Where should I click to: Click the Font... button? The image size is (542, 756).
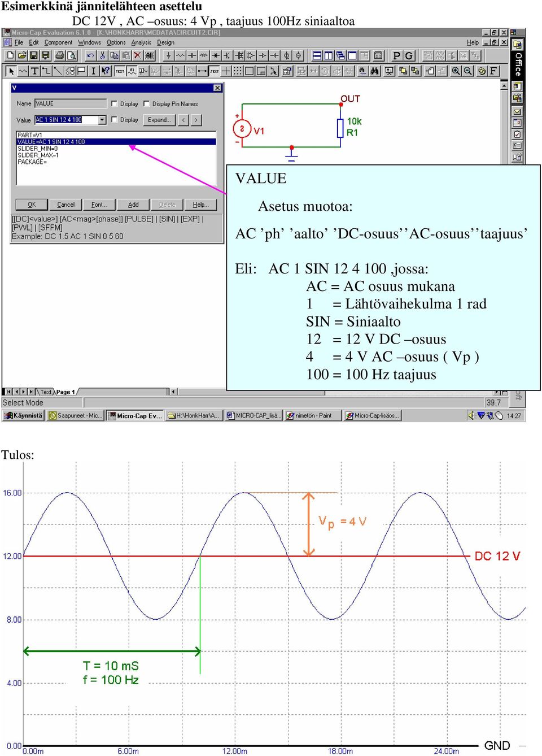pos(99,205)
